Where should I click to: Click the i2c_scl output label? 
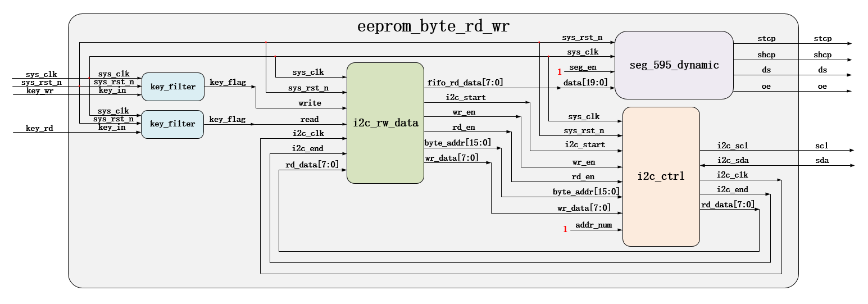point(733,146)
